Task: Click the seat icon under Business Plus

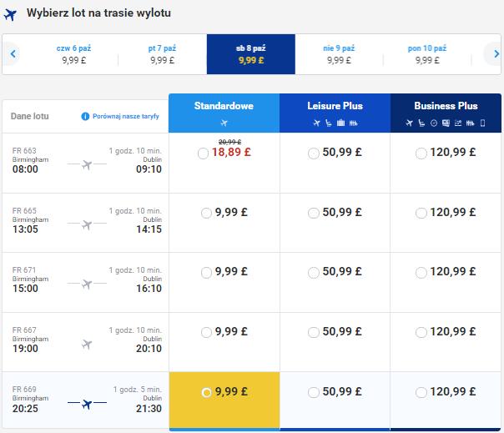Action: click(x=421, y=123)
